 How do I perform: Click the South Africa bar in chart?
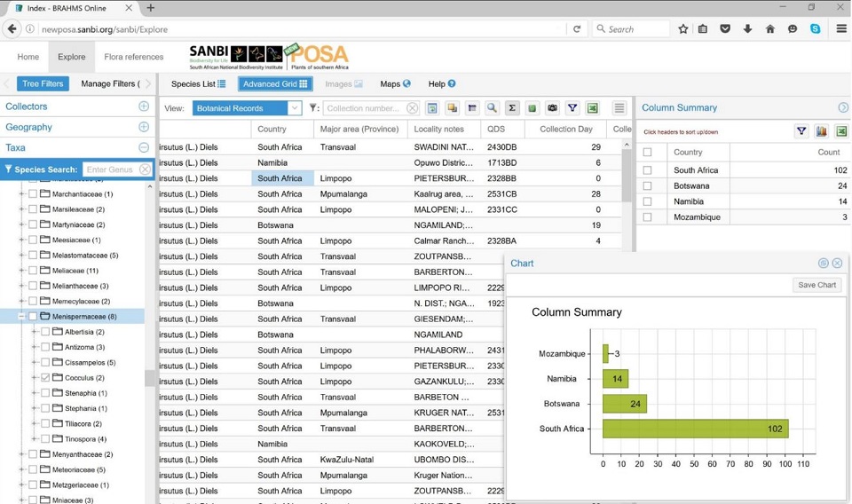pyautogui.click(x=696, y=429)
